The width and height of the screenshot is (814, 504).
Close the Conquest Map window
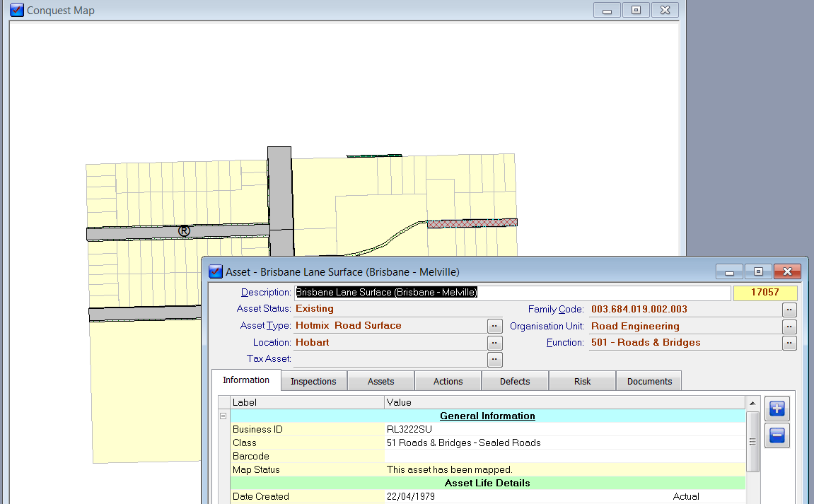point(665,10)
